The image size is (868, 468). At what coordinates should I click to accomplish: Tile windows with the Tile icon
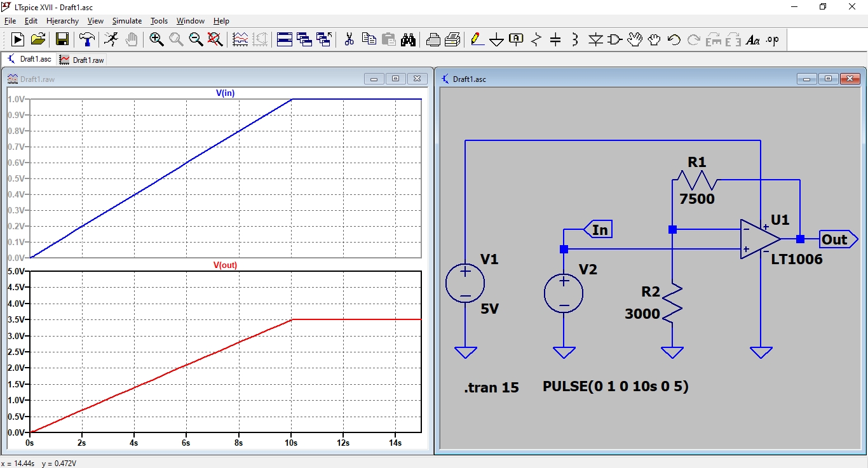click(285, 39)
